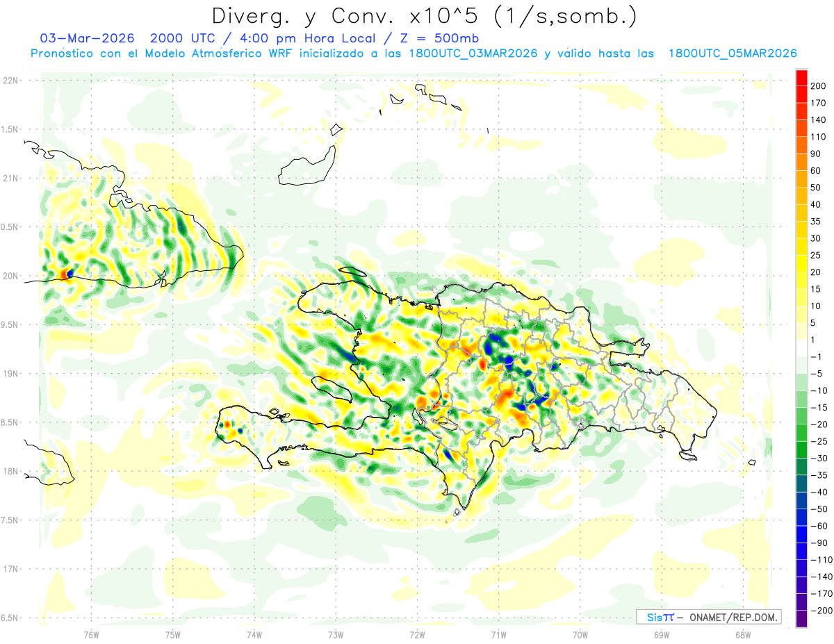The height and width of the screenshot is (644, 834).
Task: Click the 7.5N latitude label
Action: pos(10,520)
